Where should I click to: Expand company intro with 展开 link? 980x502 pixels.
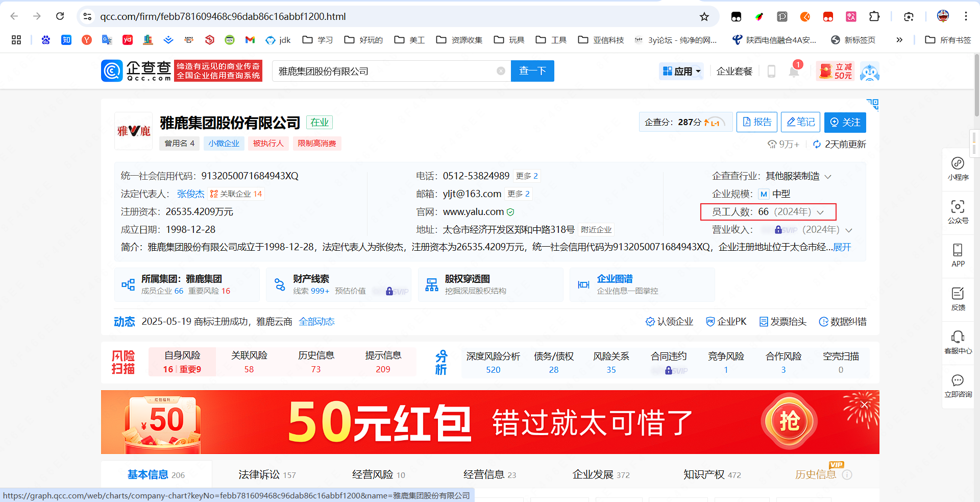click(842, 247)
